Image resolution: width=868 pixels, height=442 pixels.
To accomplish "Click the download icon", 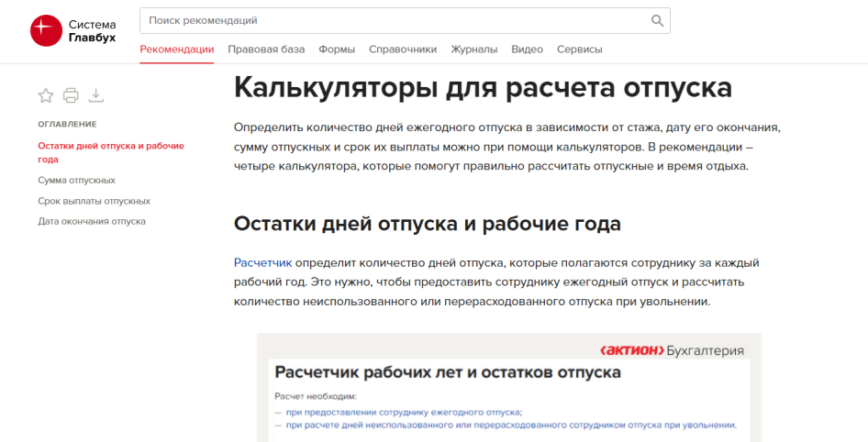I will 96,95.
